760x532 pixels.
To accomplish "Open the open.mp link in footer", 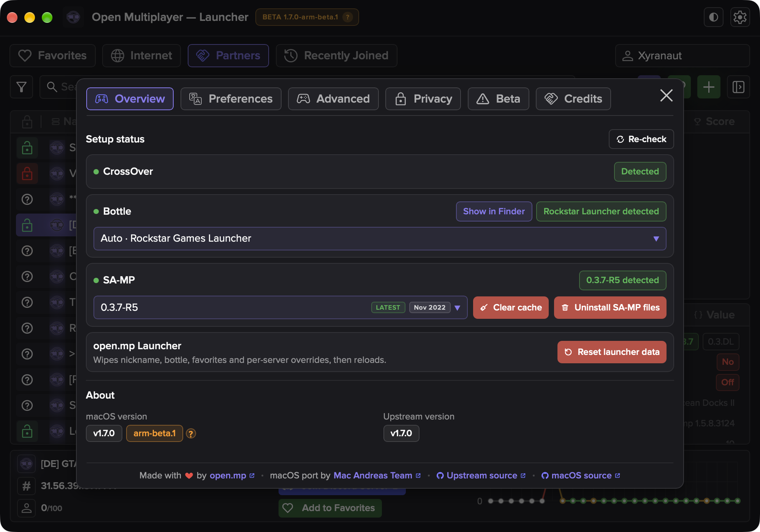I will click(x=232, y=475).
